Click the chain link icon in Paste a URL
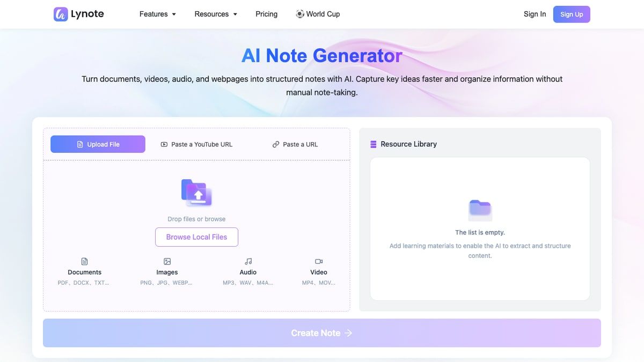Viewport: 644px width, 362px height. coord(276,144)
